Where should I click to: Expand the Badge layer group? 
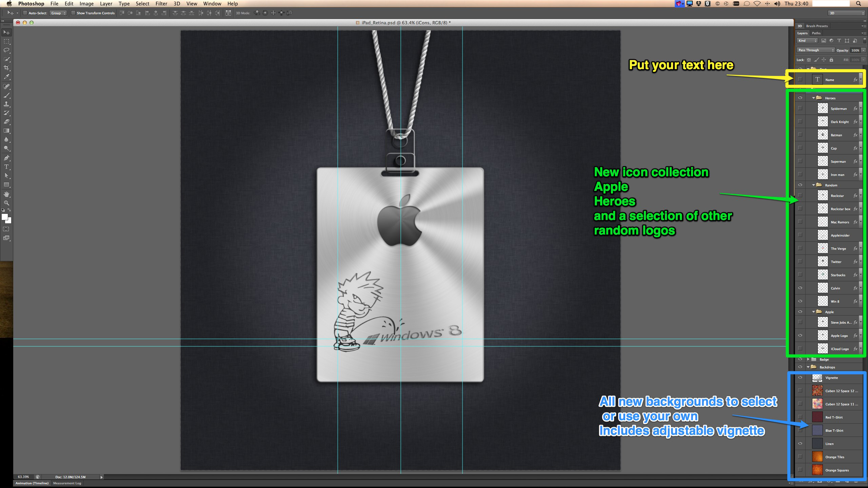tap(808, 359)
